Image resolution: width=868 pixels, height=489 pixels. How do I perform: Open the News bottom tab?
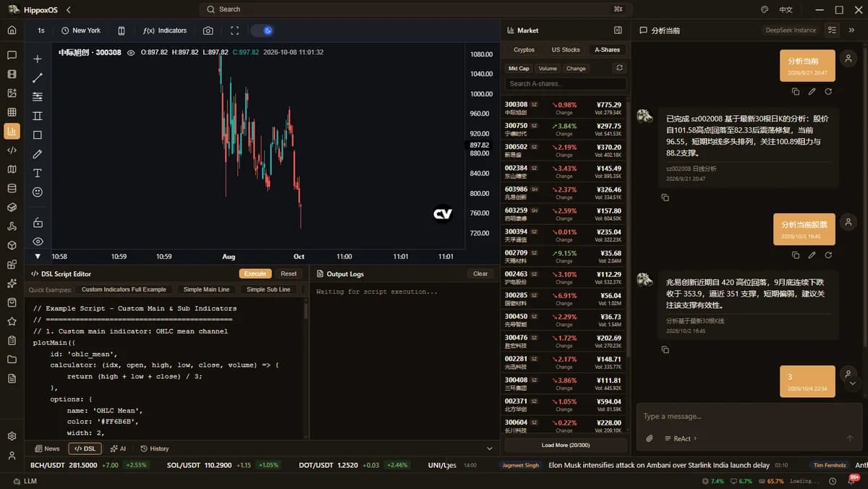pyautogui.click(x=47, y=448)
